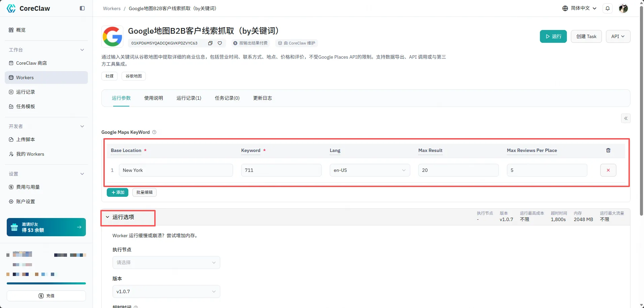Viewport: 644px width, 308px height.
Task: Switch to the 任务记录(0) tab
Action: coord(227,98)
